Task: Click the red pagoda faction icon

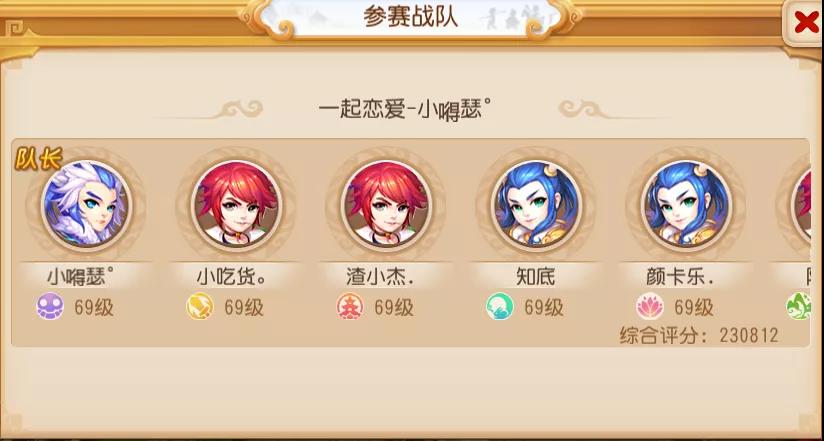Action: point(350,306)
